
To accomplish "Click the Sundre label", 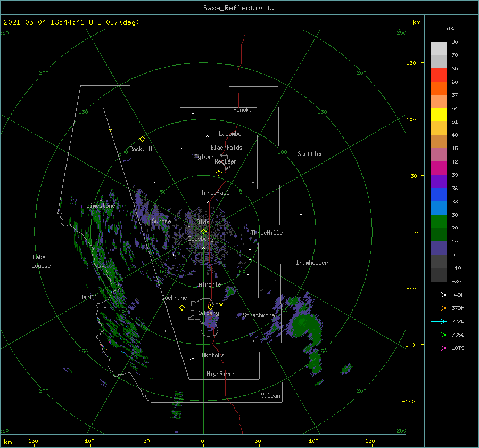I will pos(161,221).
